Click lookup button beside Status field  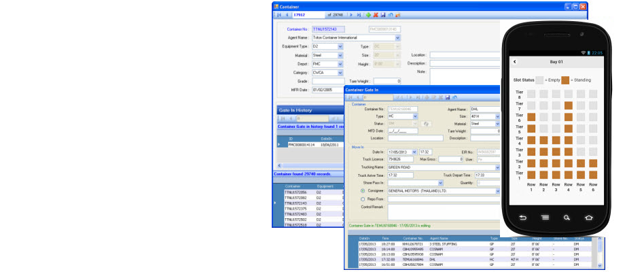pos(427,124)
